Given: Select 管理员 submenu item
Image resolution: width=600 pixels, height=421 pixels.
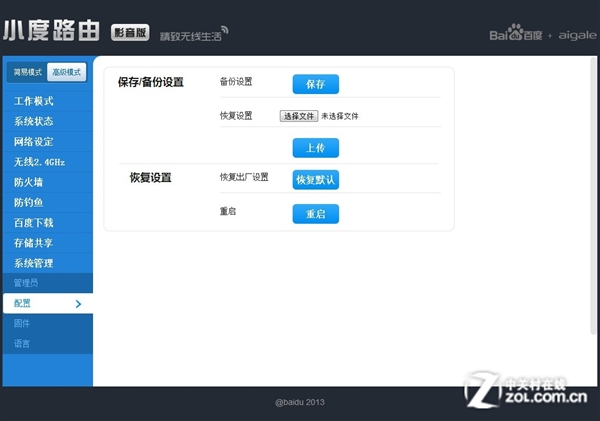Looking at the screenshot, I should (47, 283).
